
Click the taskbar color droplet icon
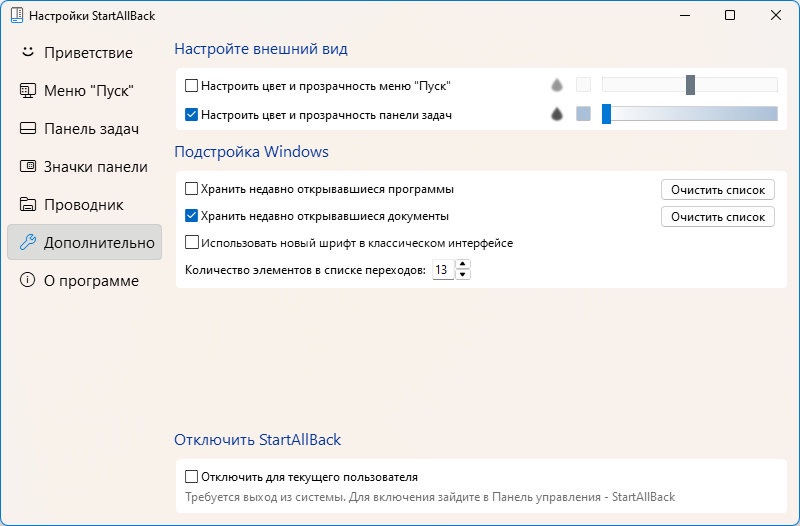pyautogui.click(x=557, y=114)
